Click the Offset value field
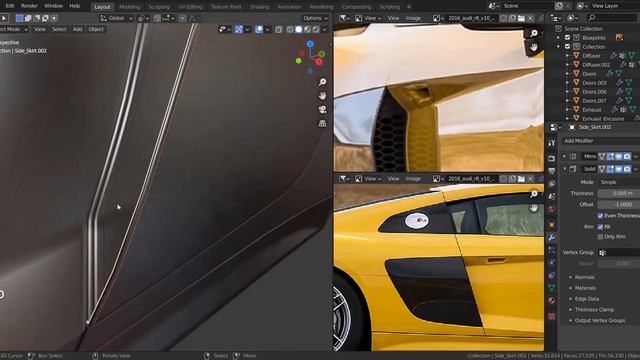The height and width of the screenshot is (360, 640). tap(618, 204)
